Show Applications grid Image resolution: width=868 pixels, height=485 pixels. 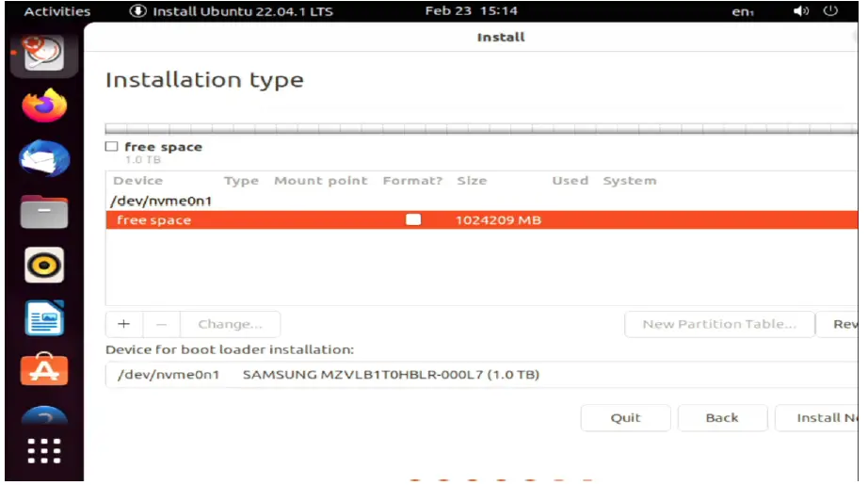[44, 451]
